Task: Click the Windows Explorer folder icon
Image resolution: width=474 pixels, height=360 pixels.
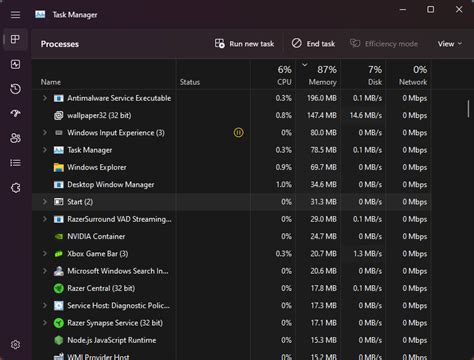Action: 59,167
